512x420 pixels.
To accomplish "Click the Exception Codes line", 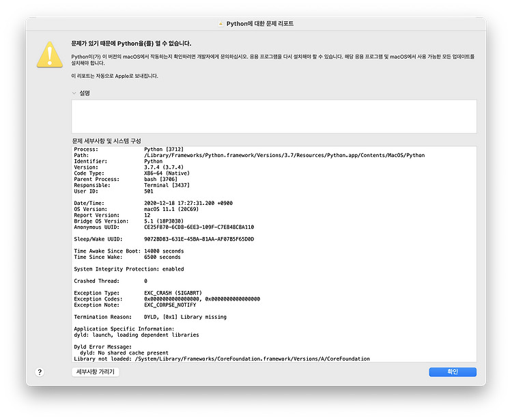I will coord(167,299).
